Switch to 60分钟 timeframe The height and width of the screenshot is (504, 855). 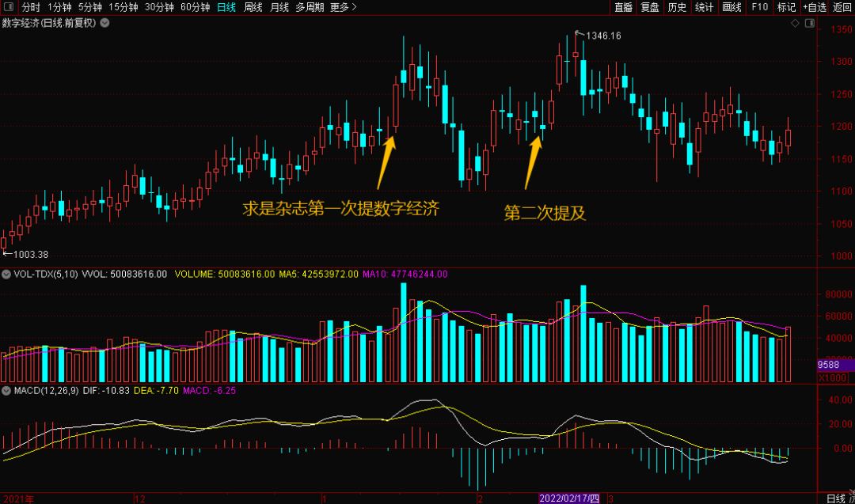point(195,7)
